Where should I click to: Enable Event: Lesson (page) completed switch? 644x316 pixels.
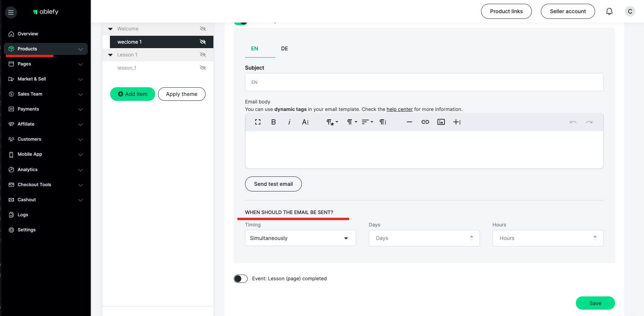tap(241, 279)
